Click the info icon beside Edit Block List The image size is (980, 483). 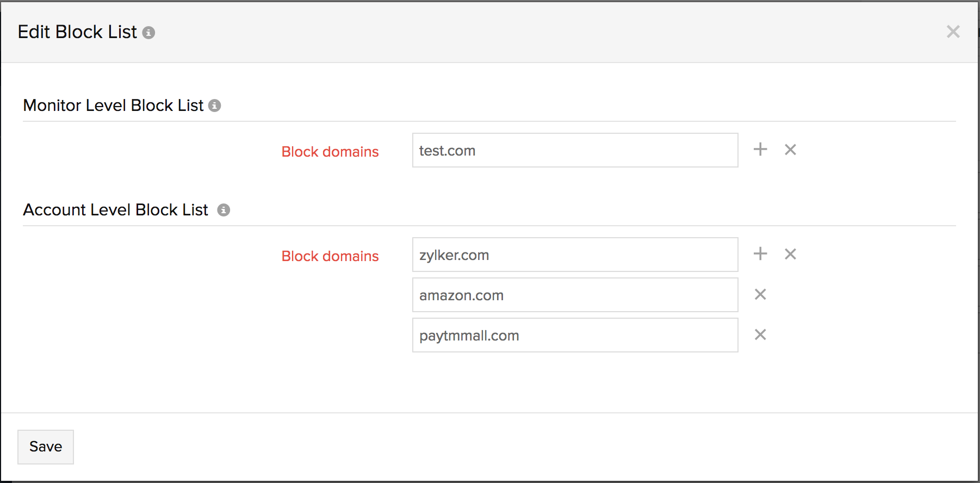[x=148, y=33]
